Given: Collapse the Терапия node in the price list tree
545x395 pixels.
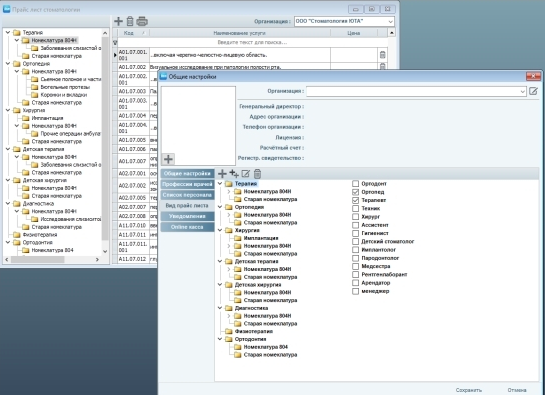Looking at the screenshot, I should click(x=8, y=32).
